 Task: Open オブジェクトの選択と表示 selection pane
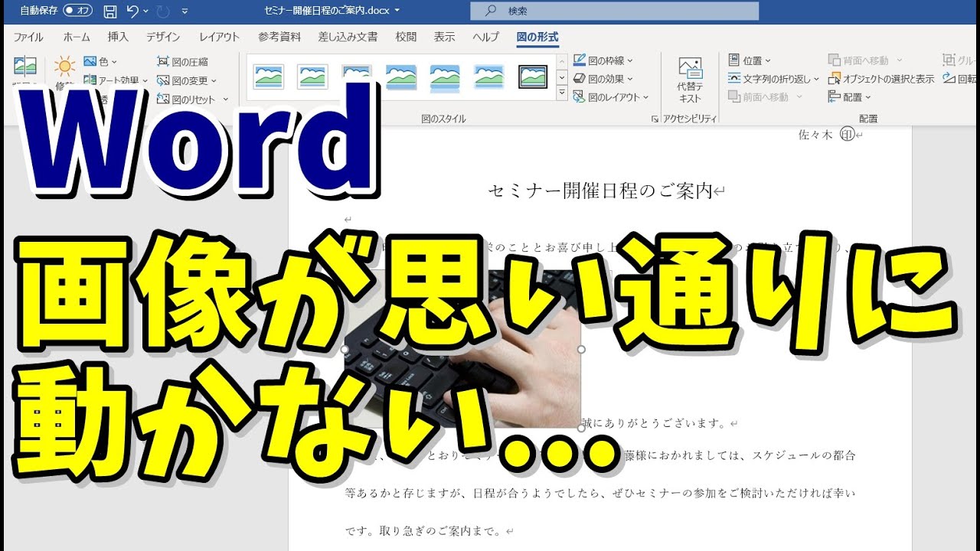881,79
